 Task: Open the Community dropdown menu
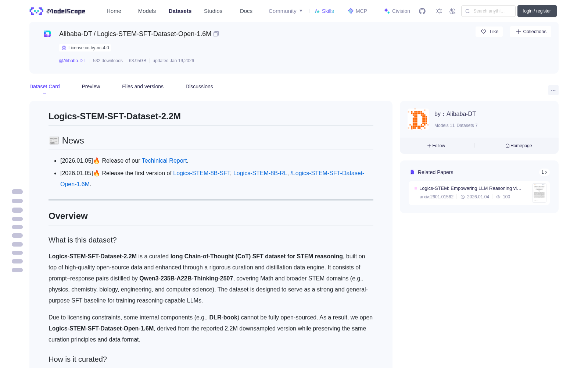point(286,11)
